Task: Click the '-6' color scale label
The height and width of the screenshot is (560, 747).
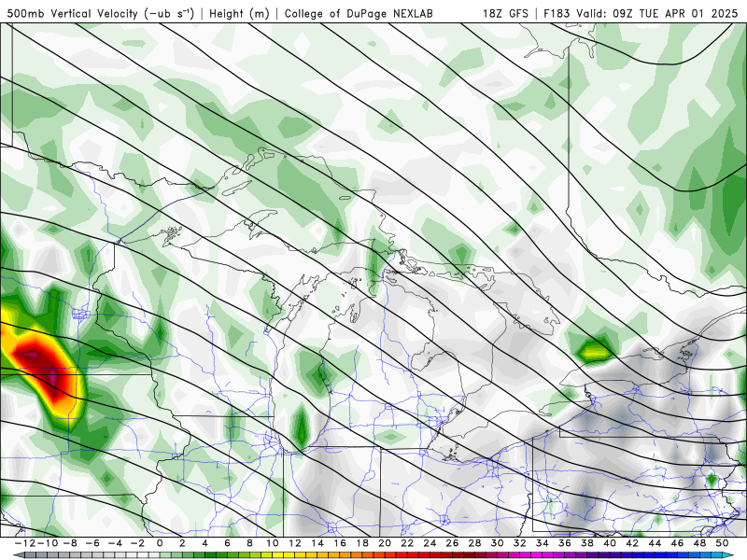Action: [92, 543]
